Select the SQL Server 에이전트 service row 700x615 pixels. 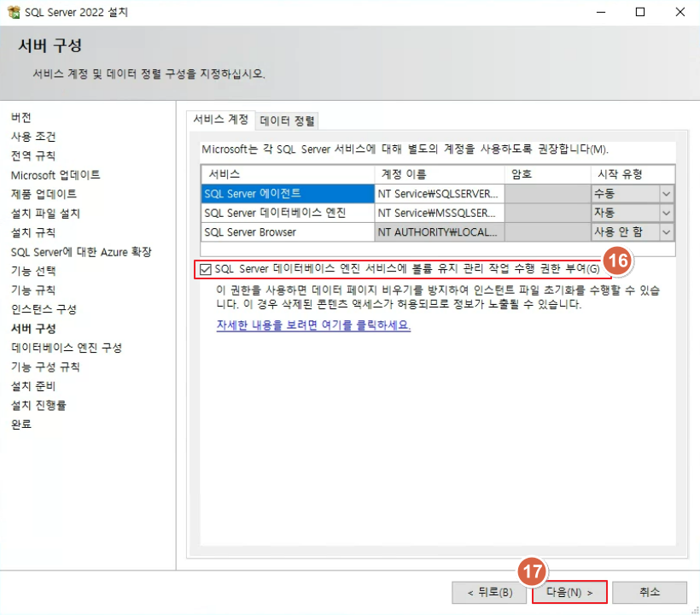click(x=288, y=194)
